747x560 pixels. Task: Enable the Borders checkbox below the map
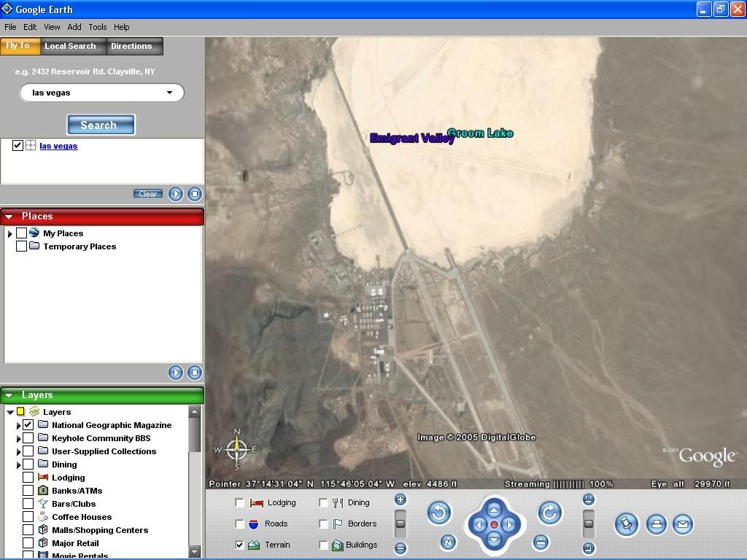pyautogui.click(x=323, y=524)
